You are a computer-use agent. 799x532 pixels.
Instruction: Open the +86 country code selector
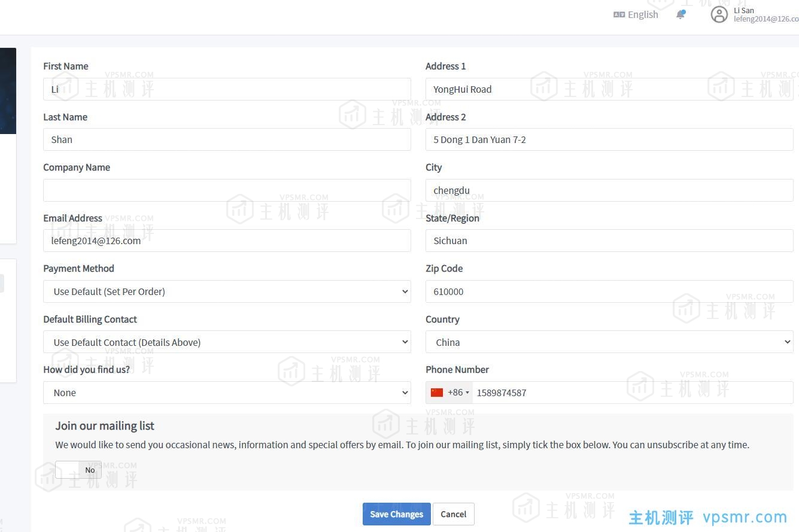coord(449,393)
